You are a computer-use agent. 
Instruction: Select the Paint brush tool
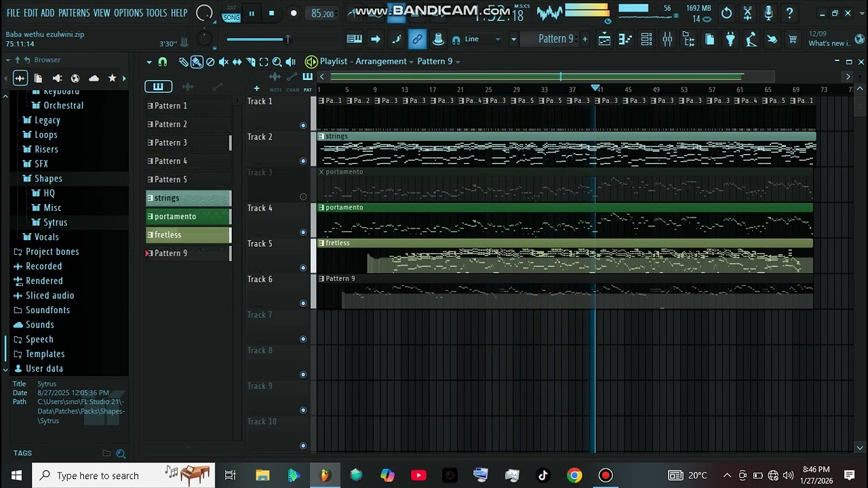196,62
